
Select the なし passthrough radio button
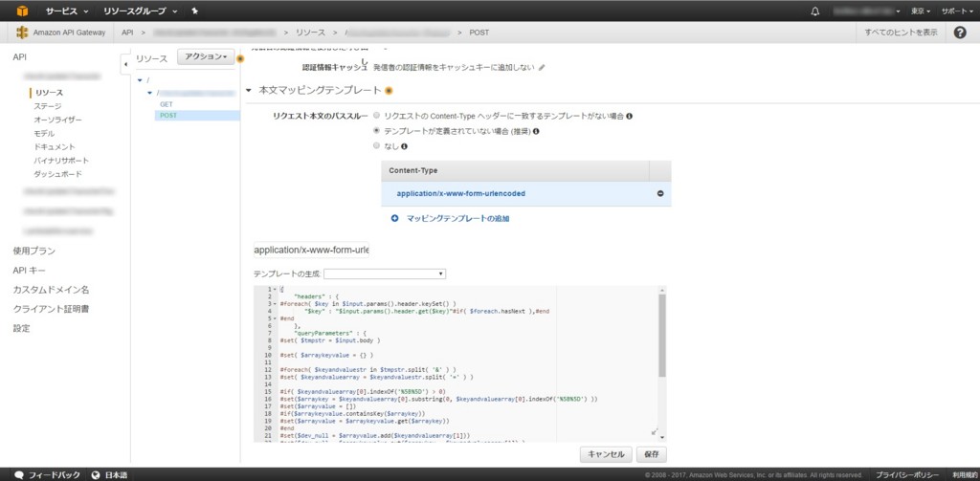[376, 145]
